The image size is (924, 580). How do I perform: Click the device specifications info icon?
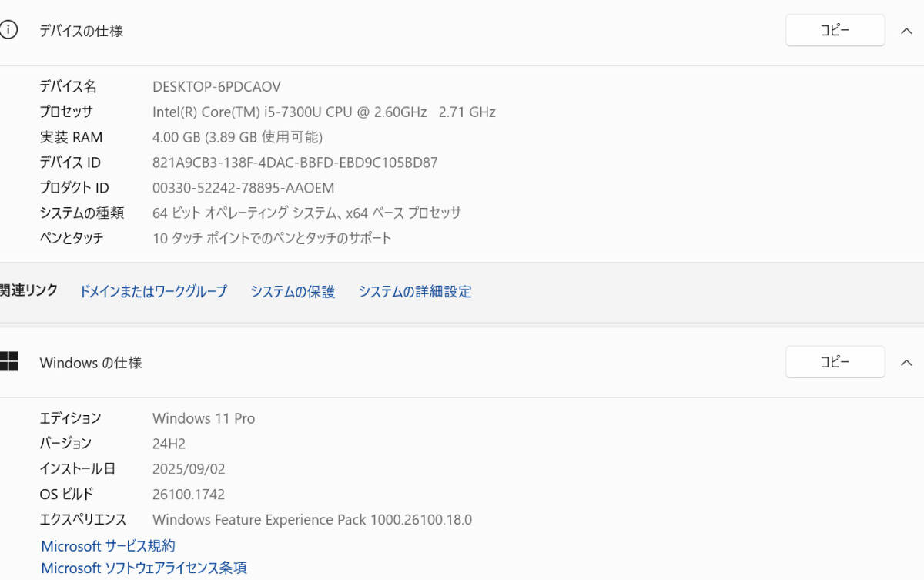[x=8, y=31]
